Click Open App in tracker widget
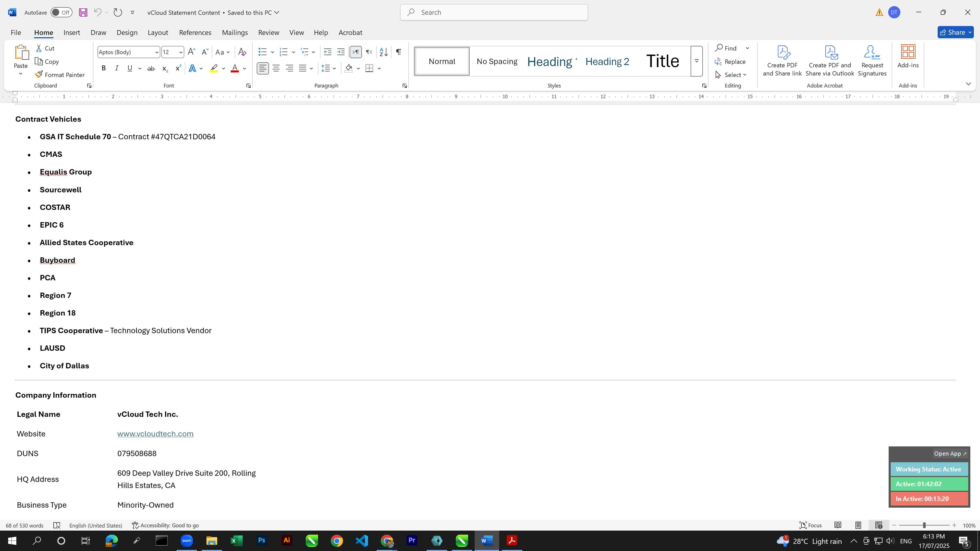 (x=950, y=454)
